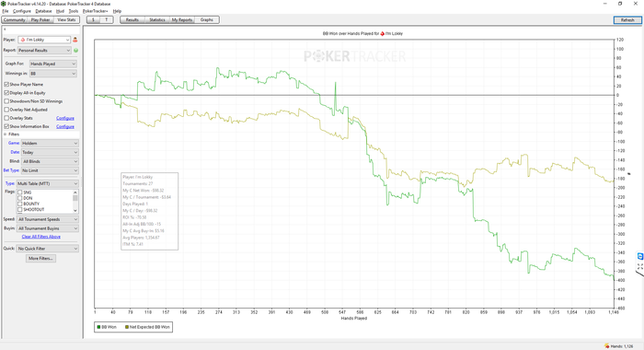Click the Refresh button

(x=627, y=19)
